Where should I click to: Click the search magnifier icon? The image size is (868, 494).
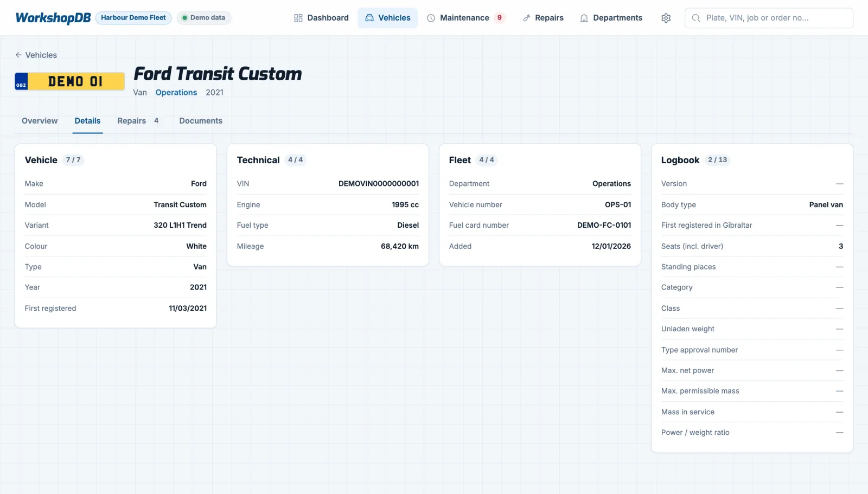click(696, 18)
